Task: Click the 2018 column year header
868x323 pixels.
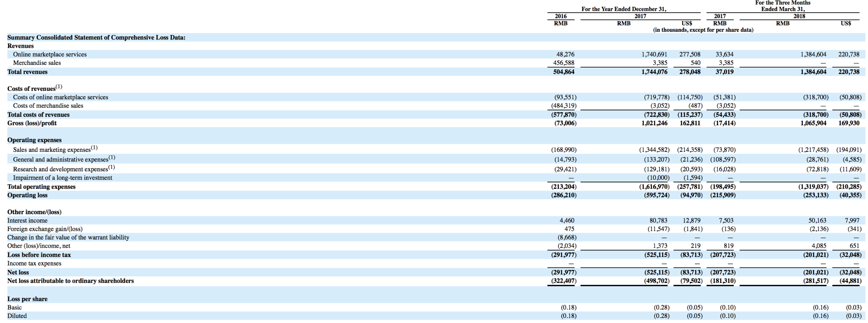Action: pos(799,16)
